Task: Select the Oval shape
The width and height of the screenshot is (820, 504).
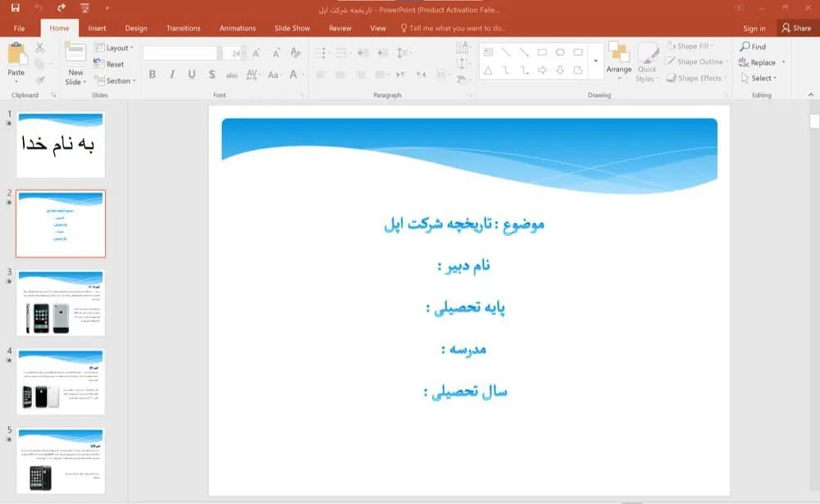Action: (560, 52)
